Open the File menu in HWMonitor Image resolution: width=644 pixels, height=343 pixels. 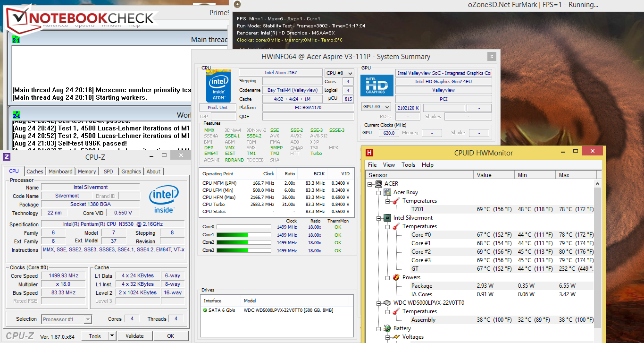[x=372, y=165]
